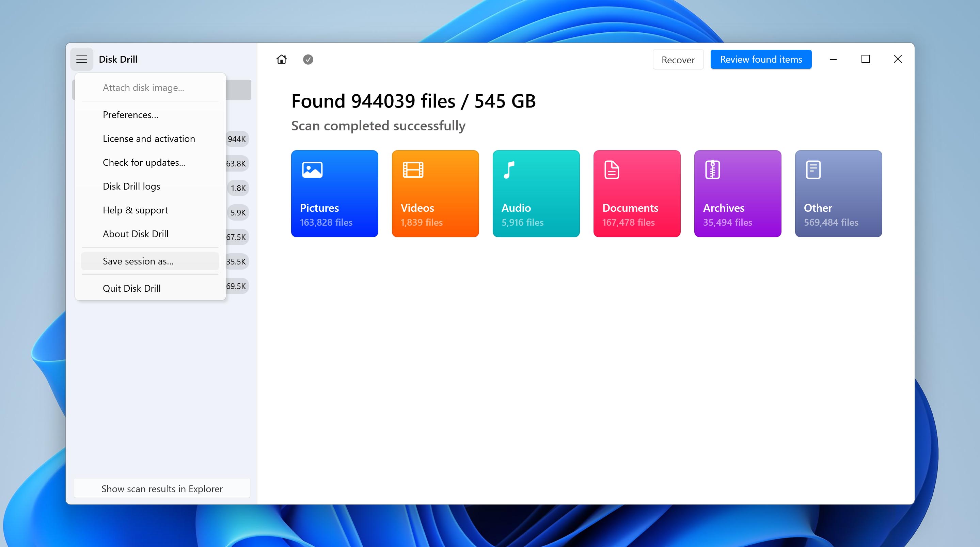This screenshot has height=547, width=980.
Task: Click the zip icon on Archives card
Action: click(x=713, y=170)
